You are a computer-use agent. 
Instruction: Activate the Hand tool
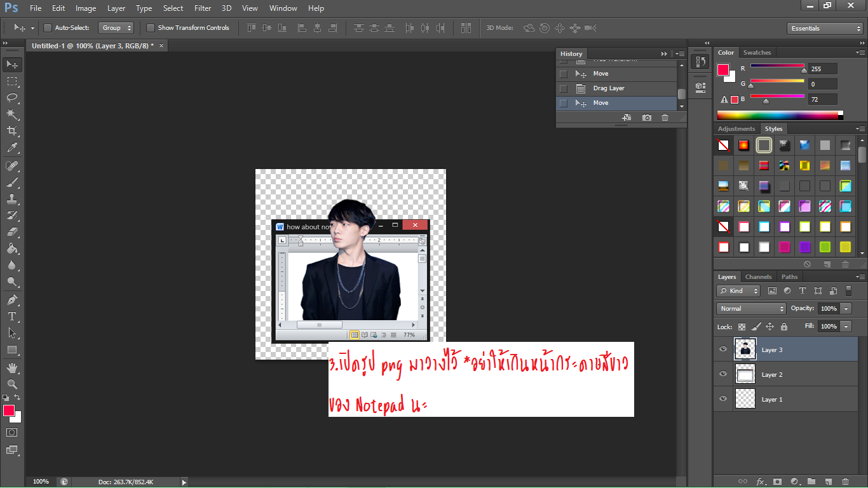(x=12, y=368)
